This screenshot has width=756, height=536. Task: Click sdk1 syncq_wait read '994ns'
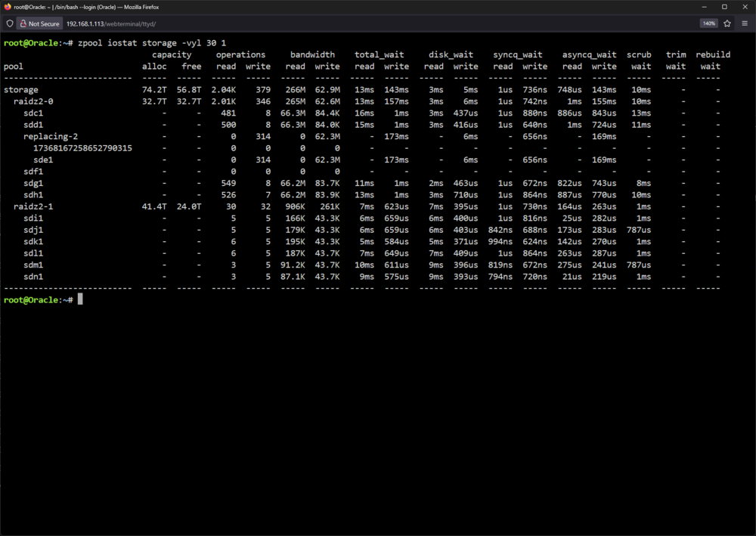coord(500,241)
